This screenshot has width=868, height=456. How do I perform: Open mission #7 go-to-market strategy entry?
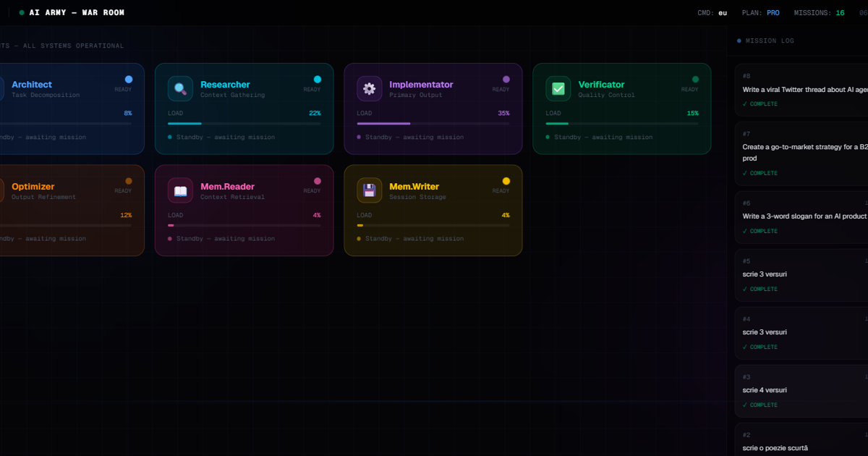click(x=801, y=153)
